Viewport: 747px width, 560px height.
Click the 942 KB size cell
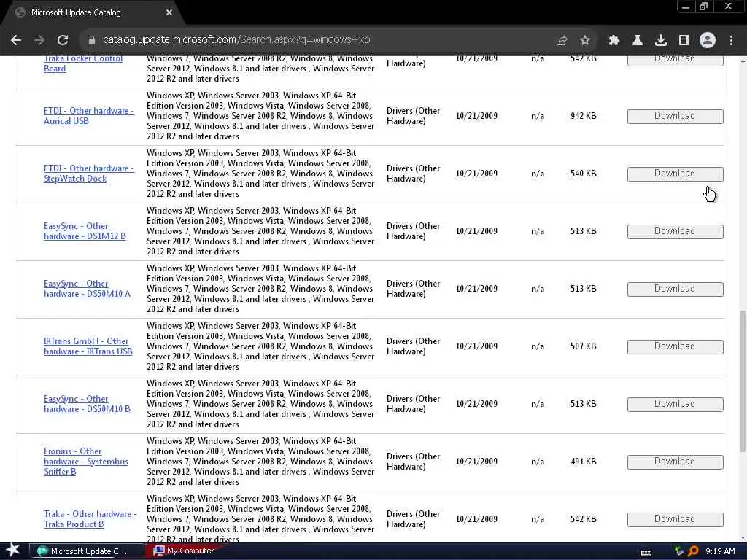[583, 116]
